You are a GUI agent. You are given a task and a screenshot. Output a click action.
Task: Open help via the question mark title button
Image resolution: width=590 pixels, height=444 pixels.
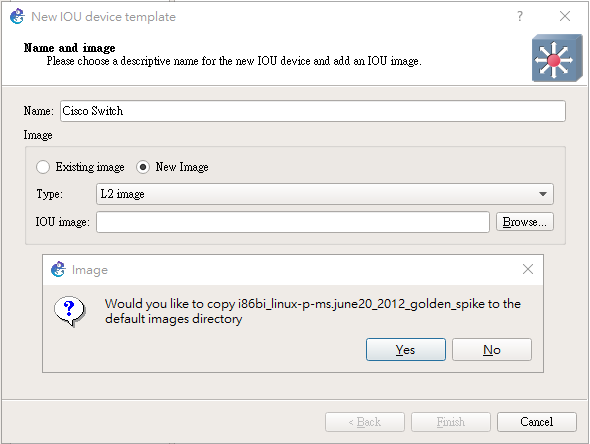click(520, 16)
